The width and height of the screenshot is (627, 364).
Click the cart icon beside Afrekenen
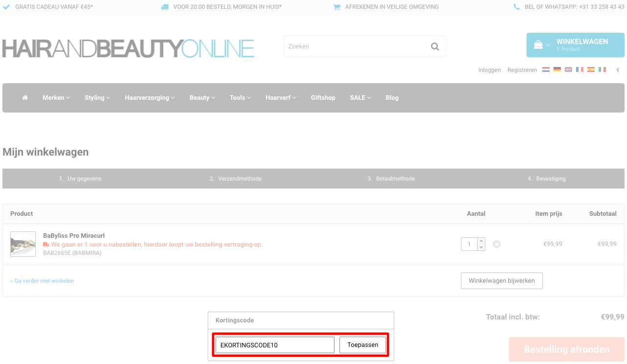(x=337, y=7)
